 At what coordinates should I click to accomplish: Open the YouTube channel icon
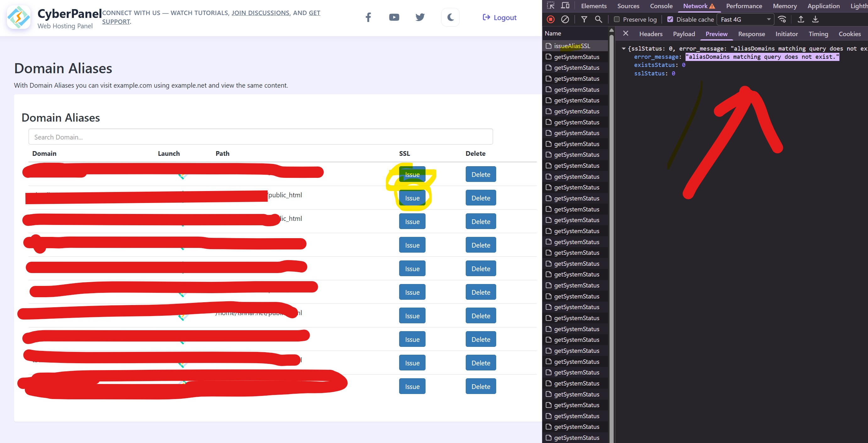pos(394,17)
